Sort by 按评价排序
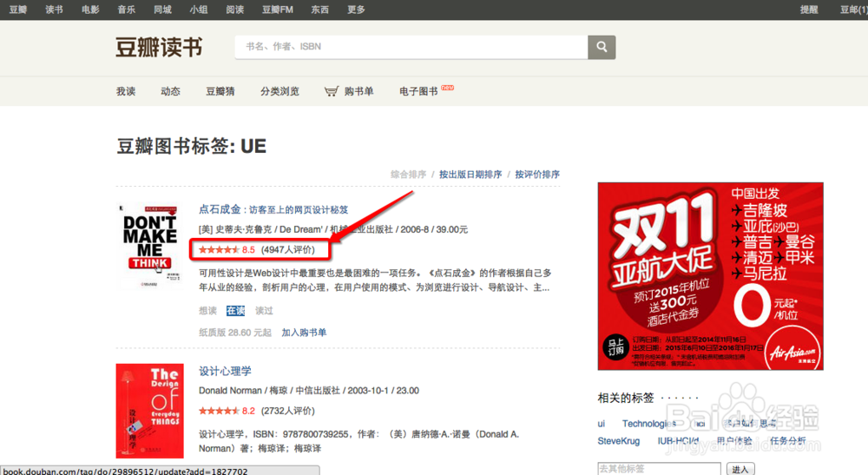 point(537,175)
